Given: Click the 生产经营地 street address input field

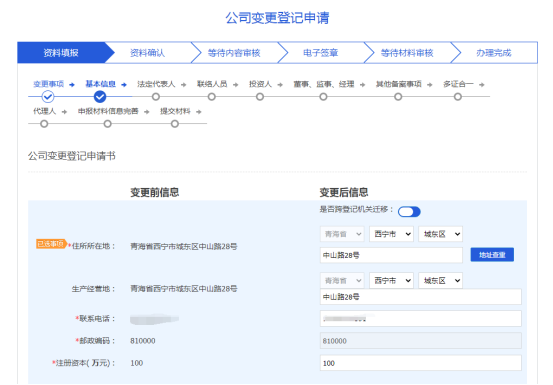Looking at the screenshot, I should pos(421,297).
